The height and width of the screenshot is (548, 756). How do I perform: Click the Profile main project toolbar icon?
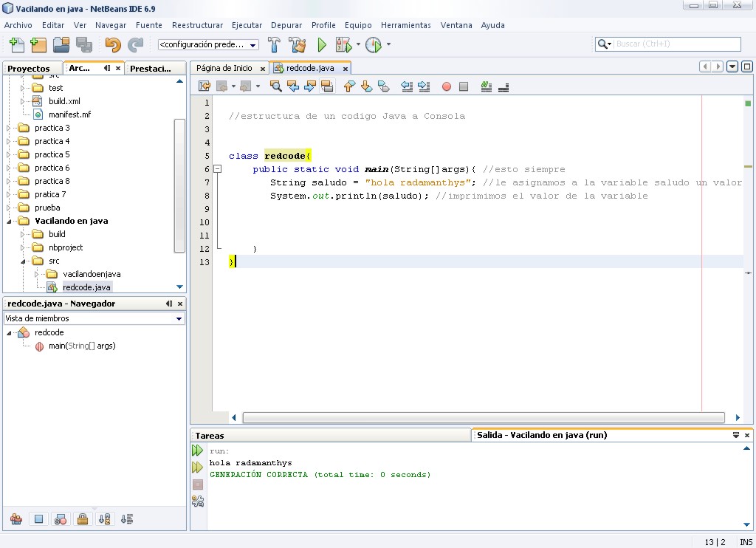[373, 44]
